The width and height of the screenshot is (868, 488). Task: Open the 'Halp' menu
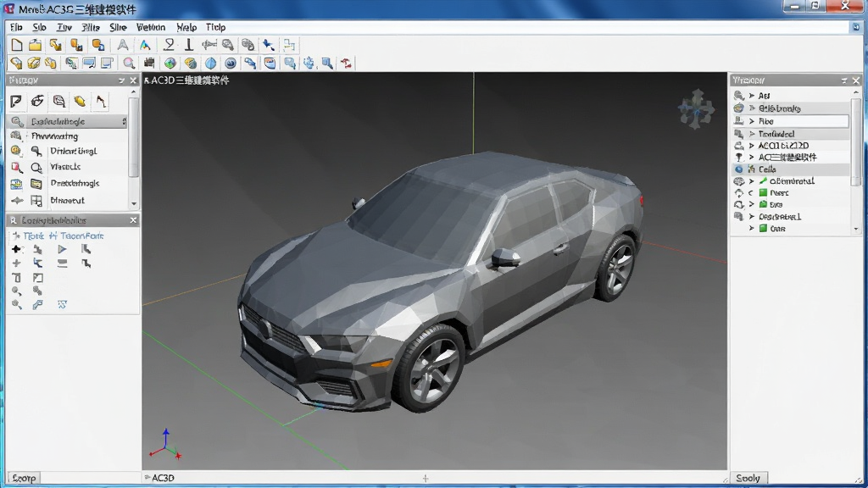click(x=186, y=27)
